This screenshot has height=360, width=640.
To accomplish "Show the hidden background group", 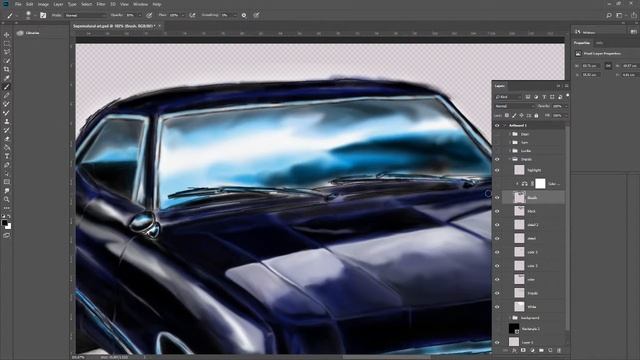I will (497, 318).
